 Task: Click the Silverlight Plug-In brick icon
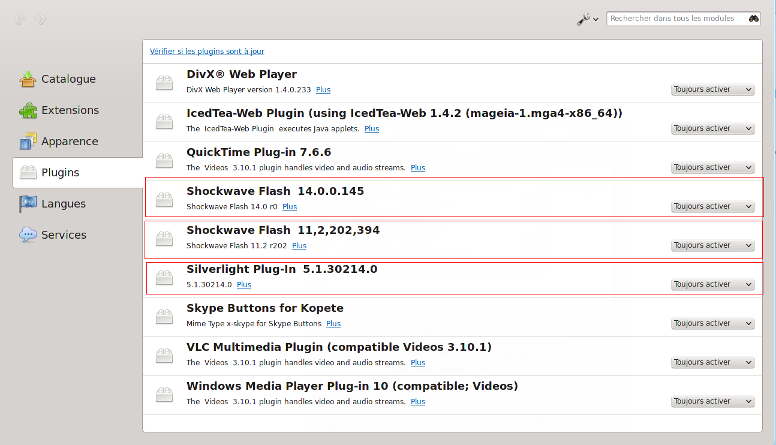164,277
